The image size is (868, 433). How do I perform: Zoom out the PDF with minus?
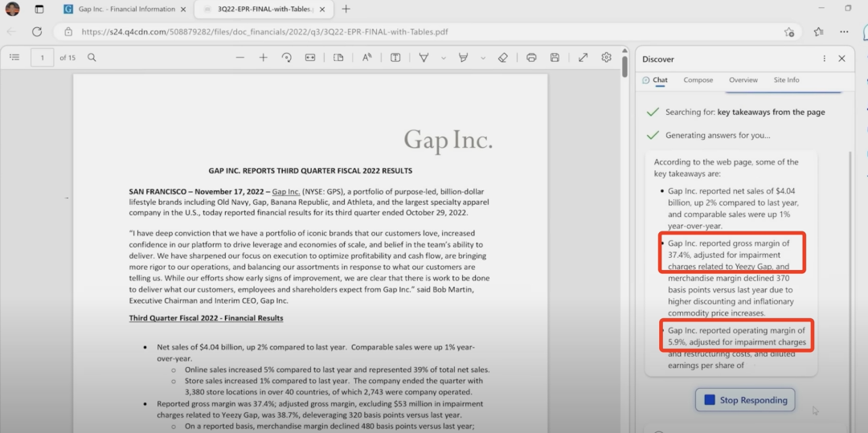click(x=240, y=58)
